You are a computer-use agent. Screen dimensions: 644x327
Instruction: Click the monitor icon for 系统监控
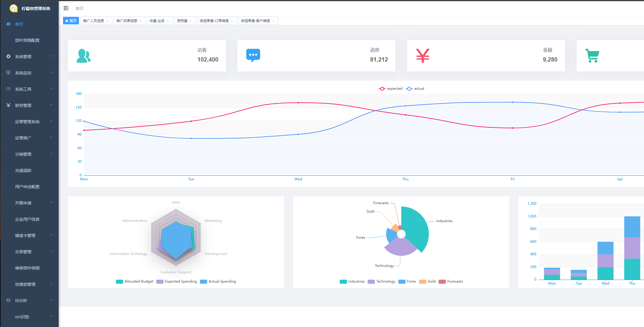coord(8,73)
